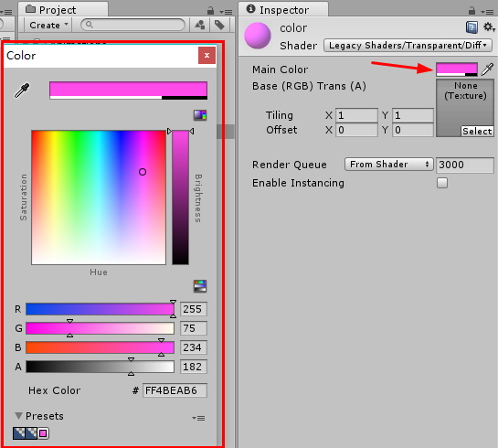Screen dimensions: 498x448
Task: Click the Main Color swatch
Action: 457,69
